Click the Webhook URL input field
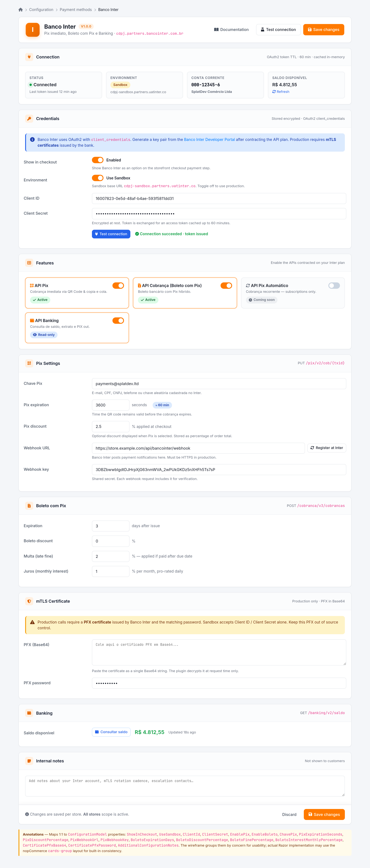Image resolution: width=370 pixels, height=868 pixels. pyautogui.click(x=198, y=448)
